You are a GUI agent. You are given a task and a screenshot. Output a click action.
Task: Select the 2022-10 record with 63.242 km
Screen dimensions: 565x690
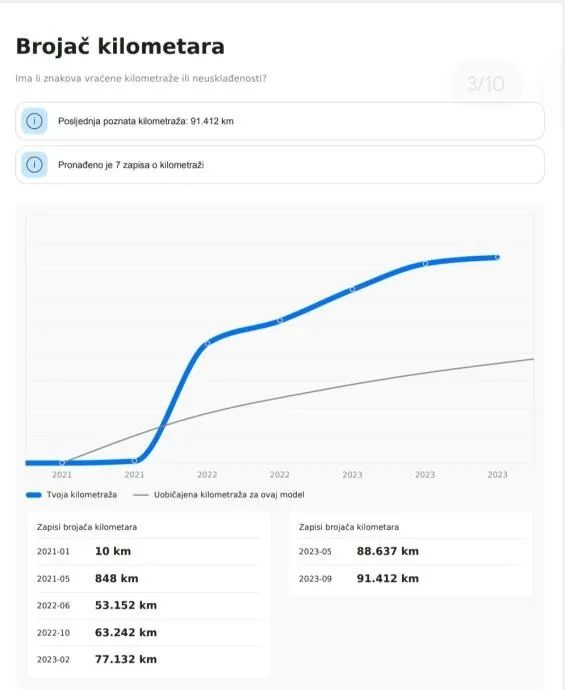[149, 632]
